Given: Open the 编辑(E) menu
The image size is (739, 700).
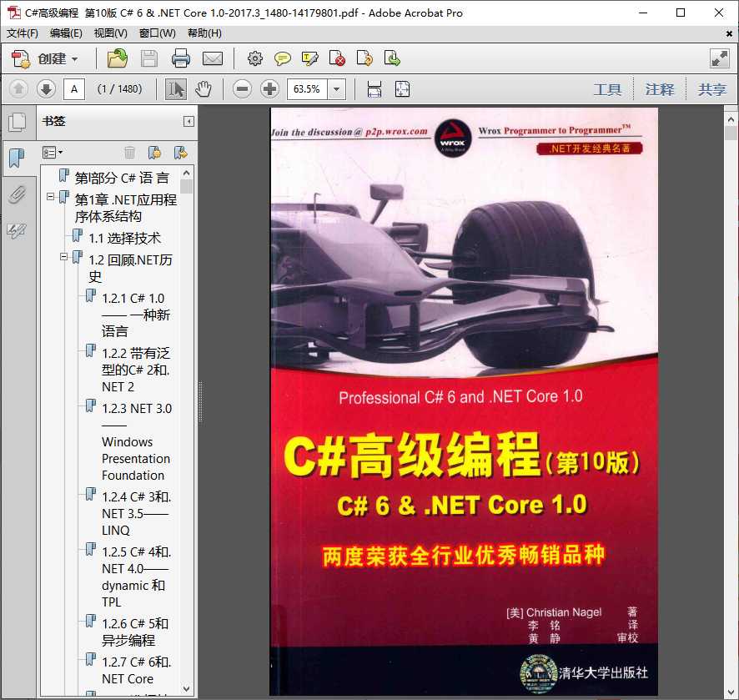Looking at the screenshot, I should [66, 33].
